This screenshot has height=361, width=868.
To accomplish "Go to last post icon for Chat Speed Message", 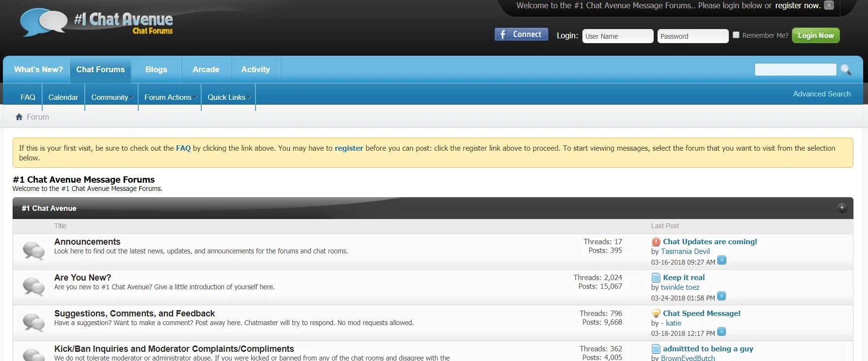I will point(722,332).
